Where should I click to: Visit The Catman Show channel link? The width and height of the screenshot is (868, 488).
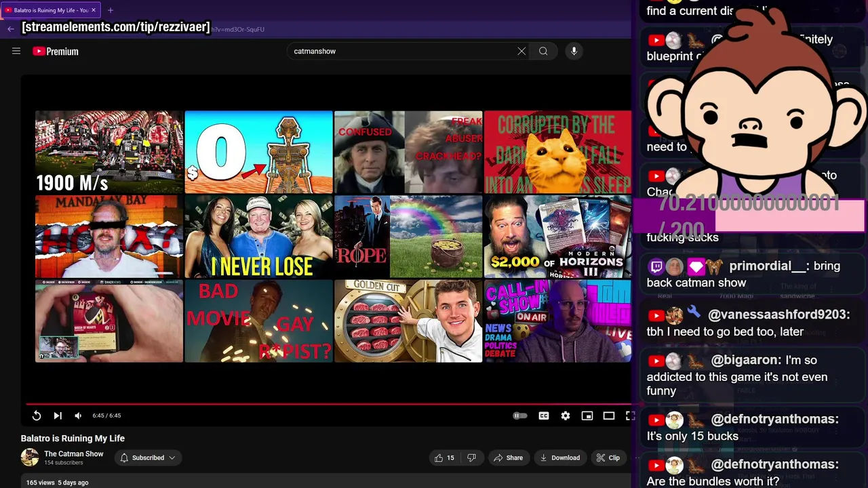click(x=74, y=453)
